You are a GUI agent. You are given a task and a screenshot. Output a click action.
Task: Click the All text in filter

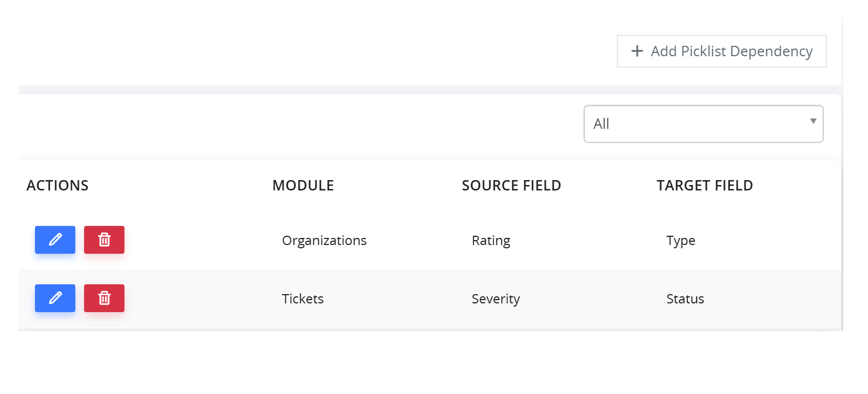tap(601, 124)
